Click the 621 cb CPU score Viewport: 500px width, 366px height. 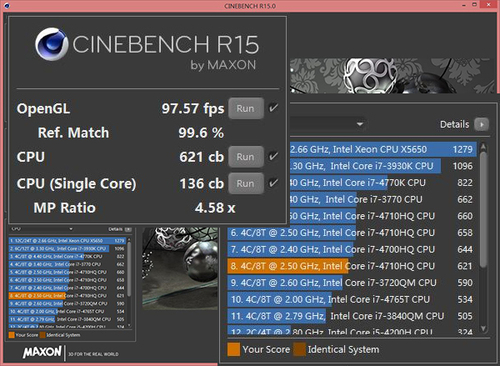201,157
